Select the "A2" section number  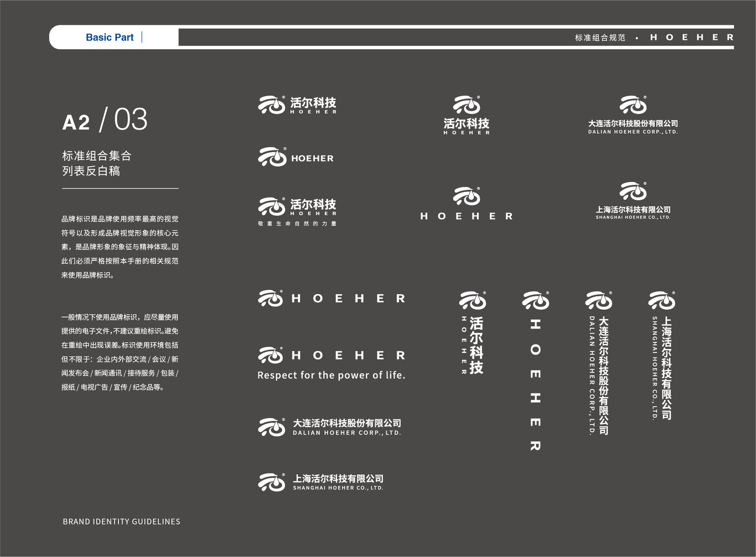[x=76, y=122]
